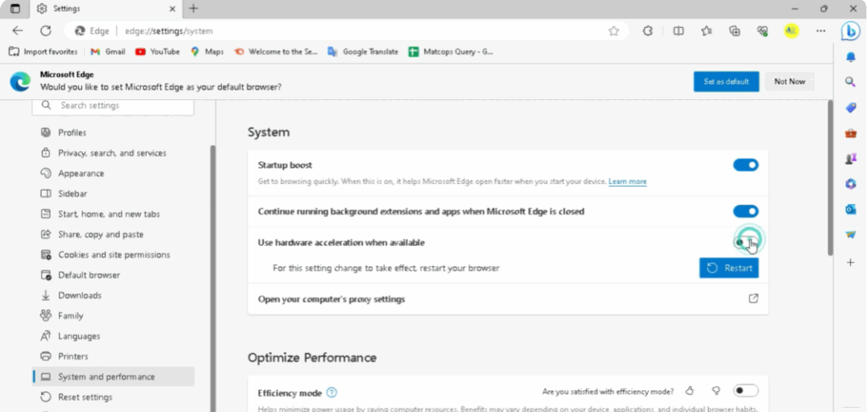
Task: Open the Extensions puzzle icon
Action: coord(648,31)
